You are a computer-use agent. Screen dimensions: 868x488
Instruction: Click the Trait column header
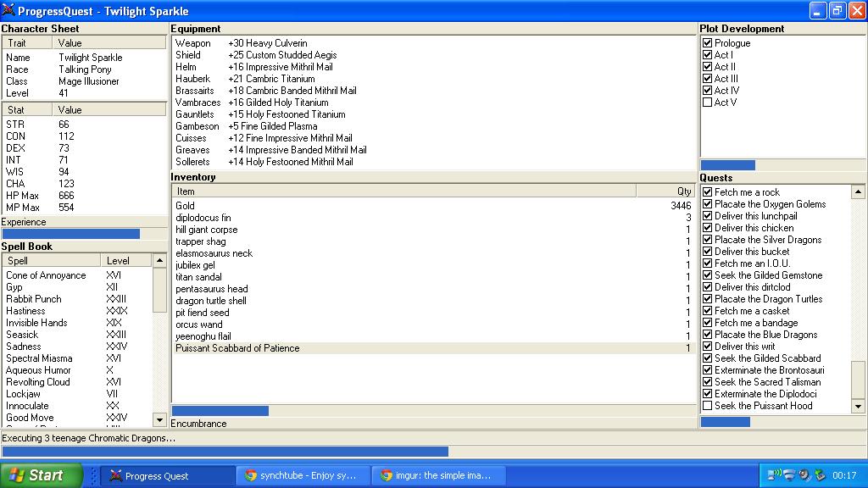[27, 42]
